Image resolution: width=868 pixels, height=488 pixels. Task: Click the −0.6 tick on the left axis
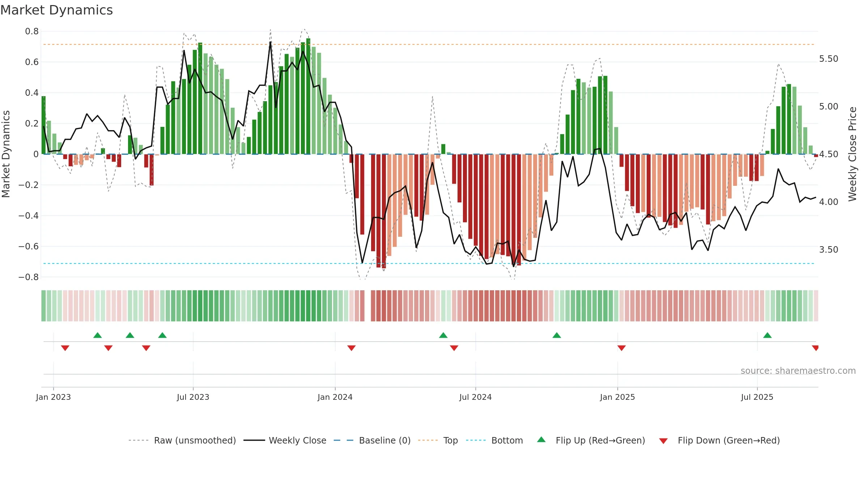pos(28,247)
